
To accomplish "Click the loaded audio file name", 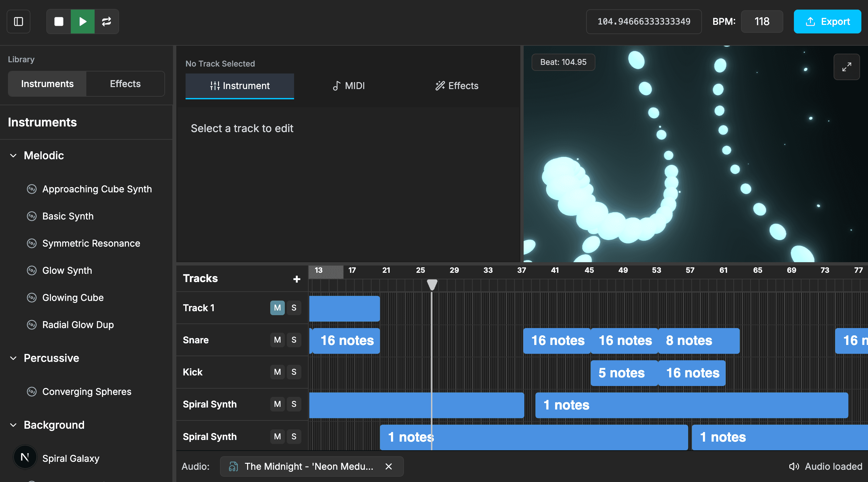I will click(309, 466).
